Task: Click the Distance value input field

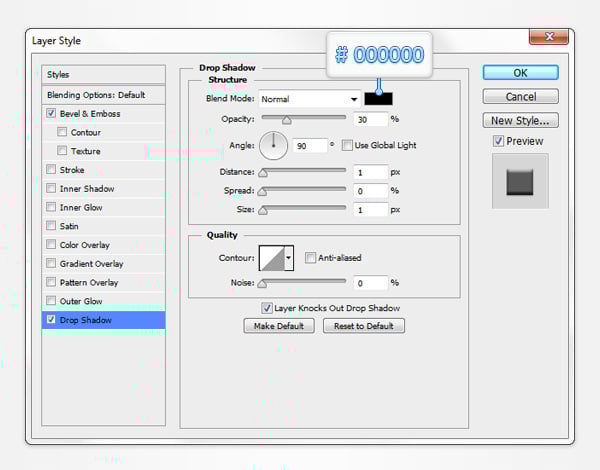Action: [368, 172]
